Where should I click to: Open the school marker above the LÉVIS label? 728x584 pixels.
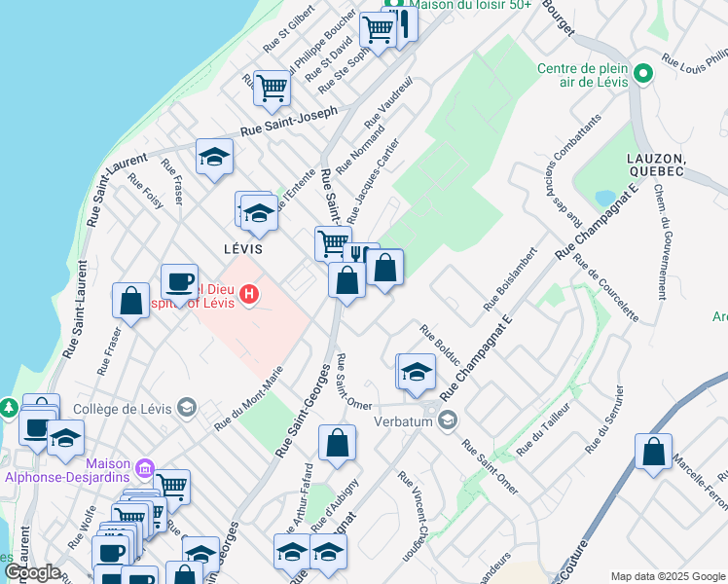[259, 214]
